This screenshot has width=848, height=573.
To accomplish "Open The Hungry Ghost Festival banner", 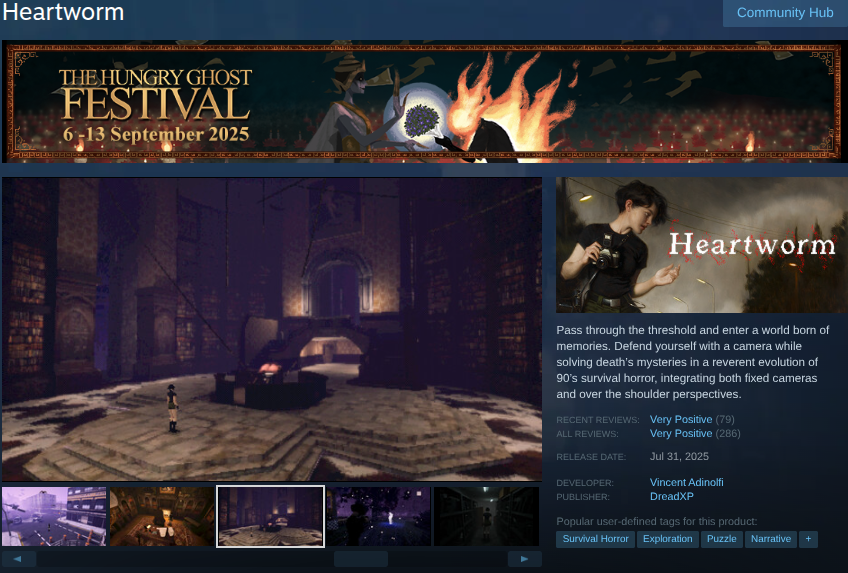I will (x=425, y=102).
